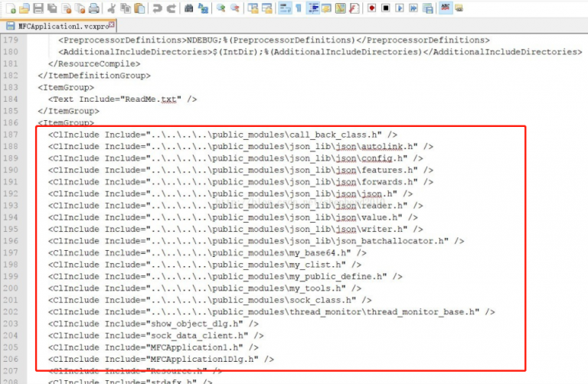The image size is (588, 384).
Task: Toggle the indent guide toolbar button
Action: [313, 8]
